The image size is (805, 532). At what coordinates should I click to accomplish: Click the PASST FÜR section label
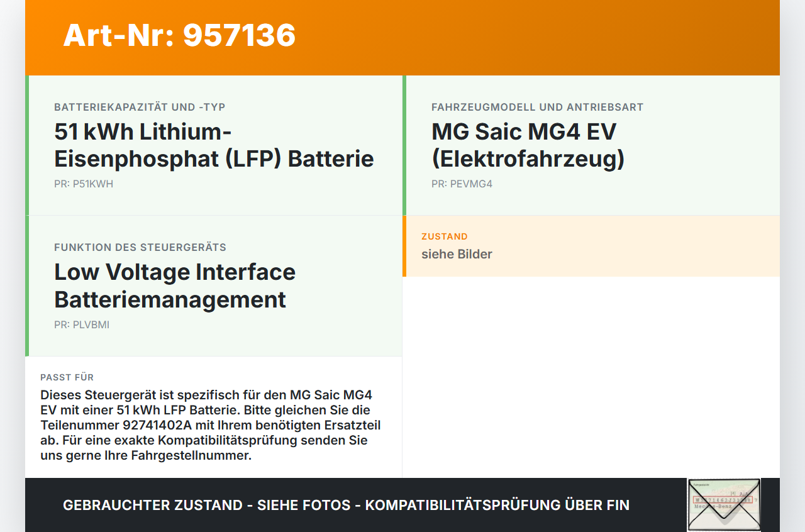coord(67,377)
